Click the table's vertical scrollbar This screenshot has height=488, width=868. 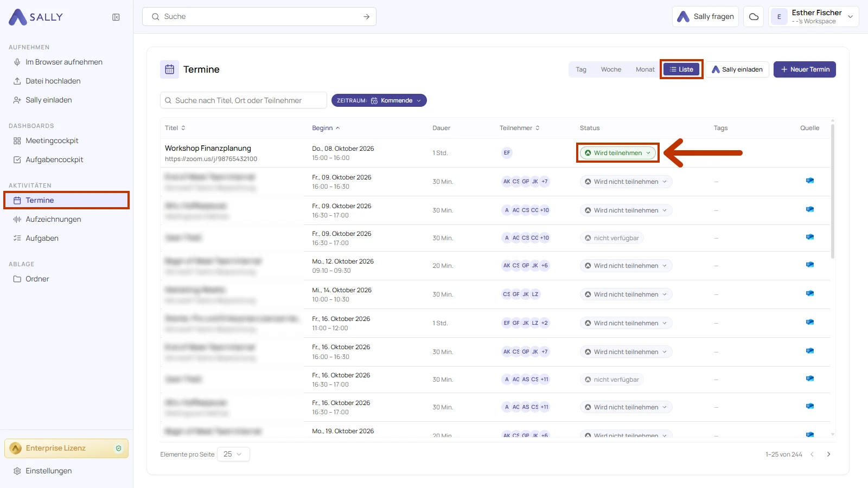833,191
